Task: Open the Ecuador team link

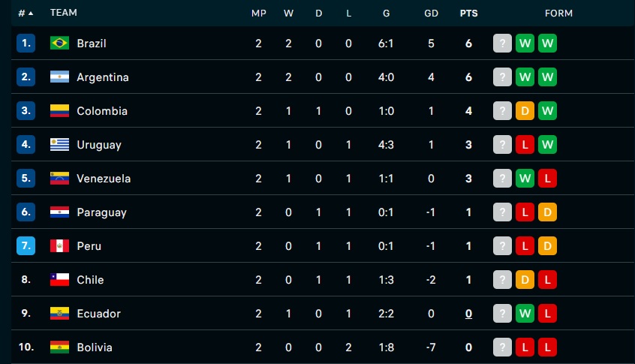Action: [99, 314]
